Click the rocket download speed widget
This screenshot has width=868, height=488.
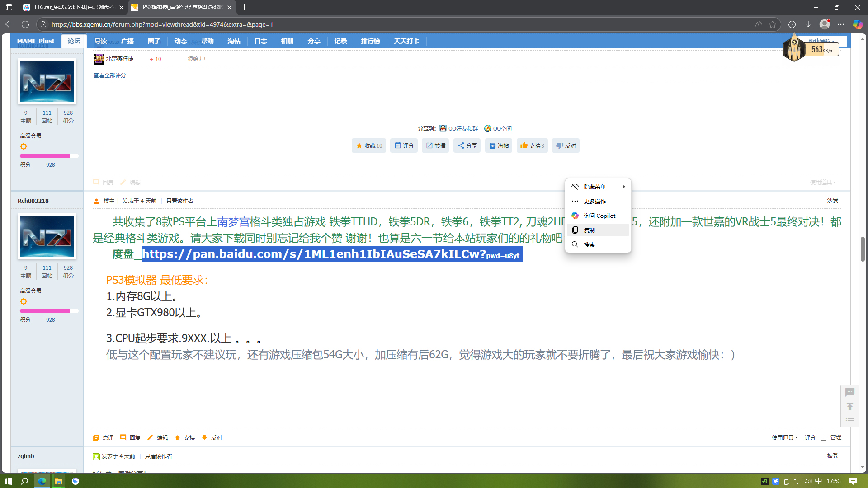[x=811, y=48]
